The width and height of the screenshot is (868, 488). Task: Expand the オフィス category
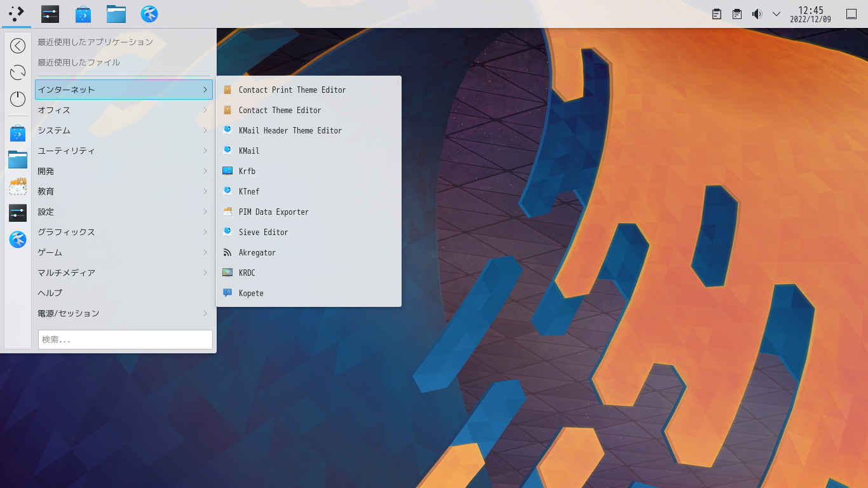point(124,110)
